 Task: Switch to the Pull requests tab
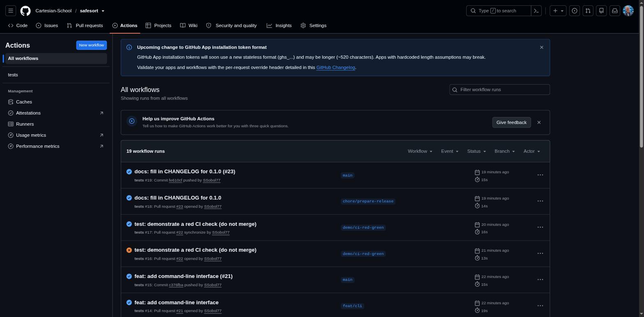[85, 25]
